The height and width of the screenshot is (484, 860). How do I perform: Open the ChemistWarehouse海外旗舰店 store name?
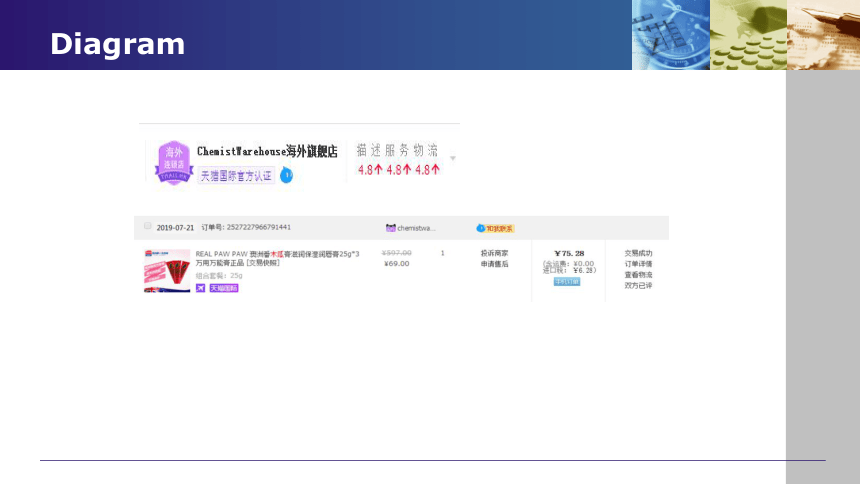(267, 151)
